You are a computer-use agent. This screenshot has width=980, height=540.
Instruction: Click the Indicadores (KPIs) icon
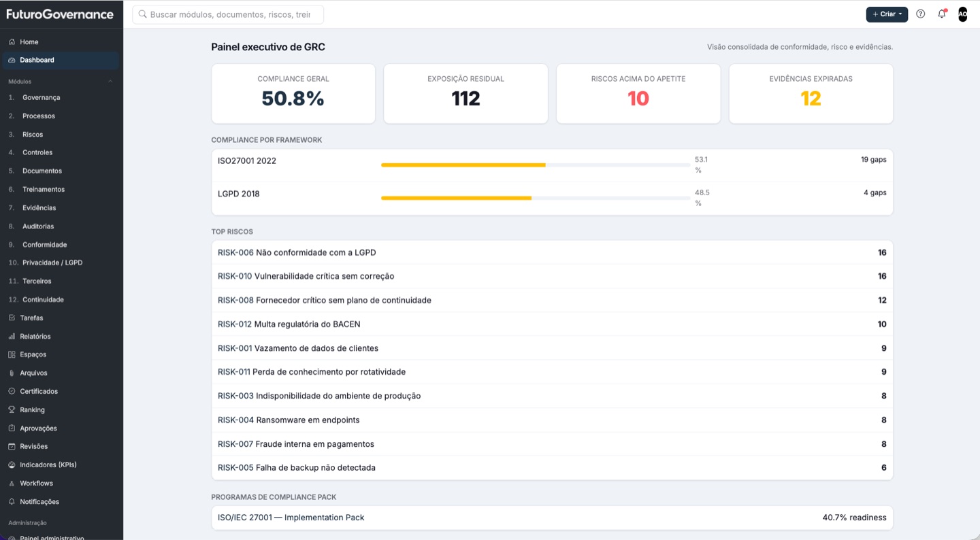(x=12, y=465)
